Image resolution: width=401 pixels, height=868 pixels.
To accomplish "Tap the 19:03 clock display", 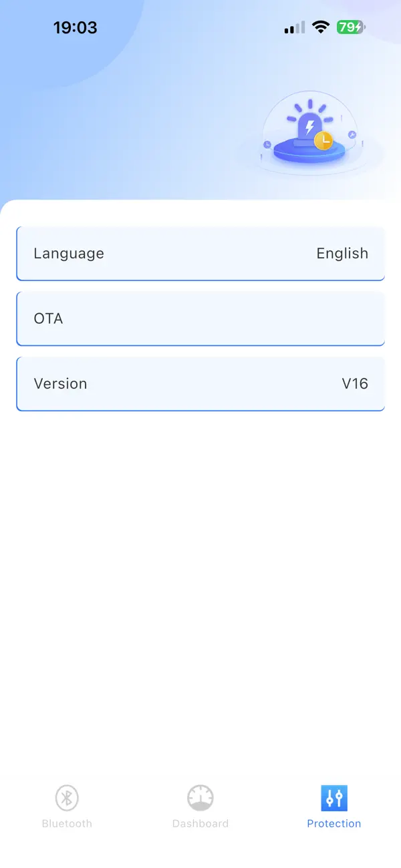I will point(76,27).
